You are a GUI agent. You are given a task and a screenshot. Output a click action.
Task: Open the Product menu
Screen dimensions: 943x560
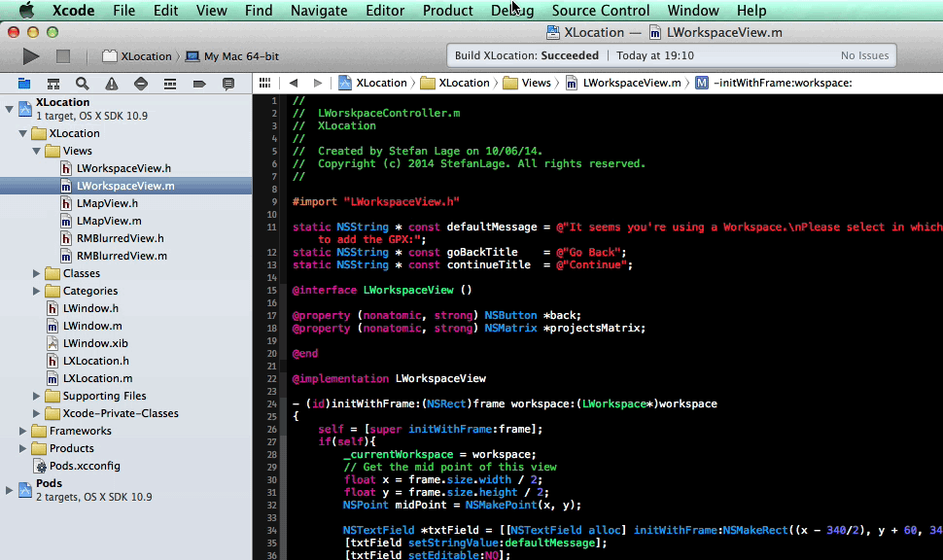(x=447, y=11)
